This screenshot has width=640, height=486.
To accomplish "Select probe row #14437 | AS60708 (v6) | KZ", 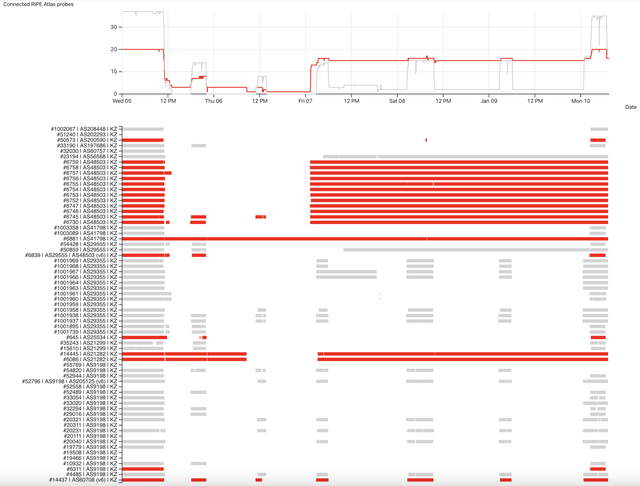I will tap(83, 480).
